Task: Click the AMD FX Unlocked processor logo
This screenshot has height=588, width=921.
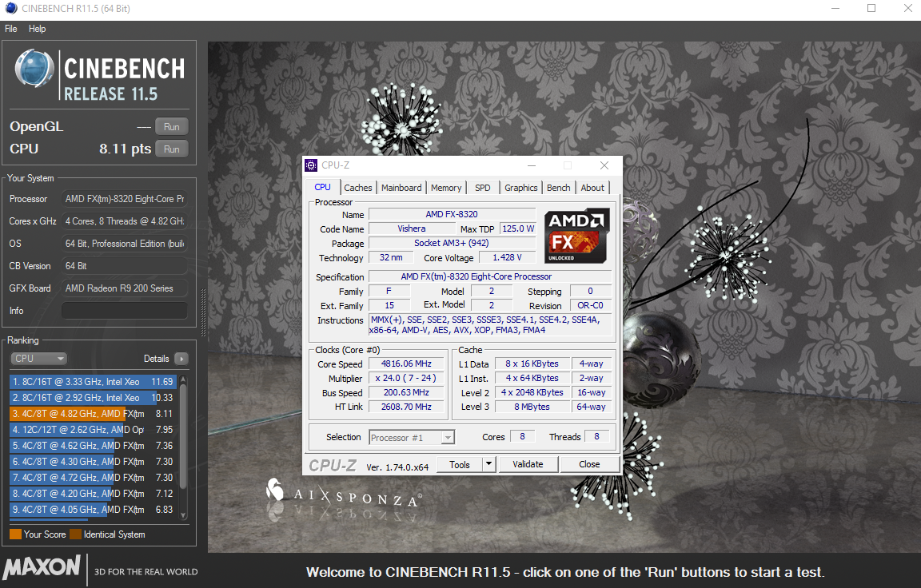Action: (x=576, y=236)
